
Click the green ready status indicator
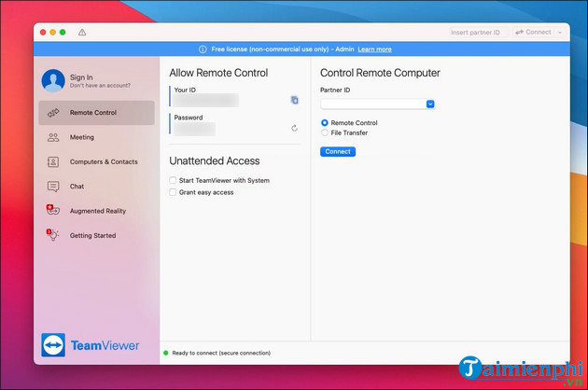click(x=166, y=353)
